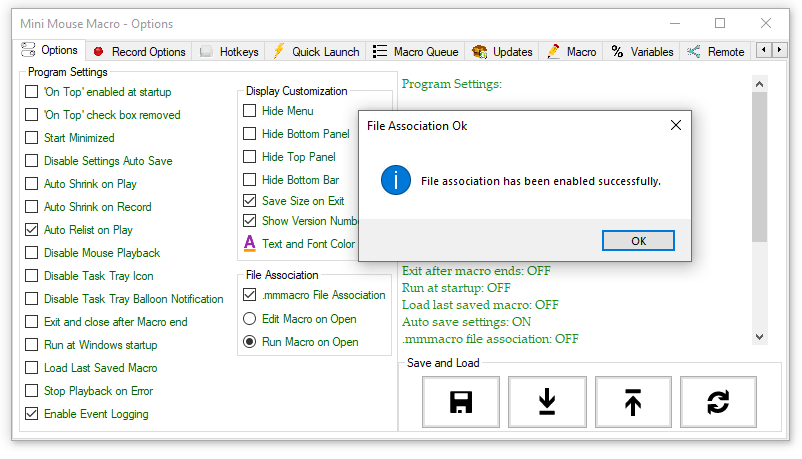Click the 'Program Settings:' green heading
Viewport: 802px width, 459px height.
452,84
